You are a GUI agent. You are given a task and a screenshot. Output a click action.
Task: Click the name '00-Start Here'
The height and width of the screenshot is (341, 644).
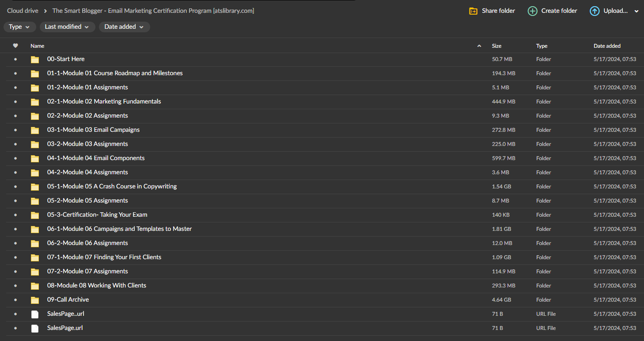click(x=66, y=59)
